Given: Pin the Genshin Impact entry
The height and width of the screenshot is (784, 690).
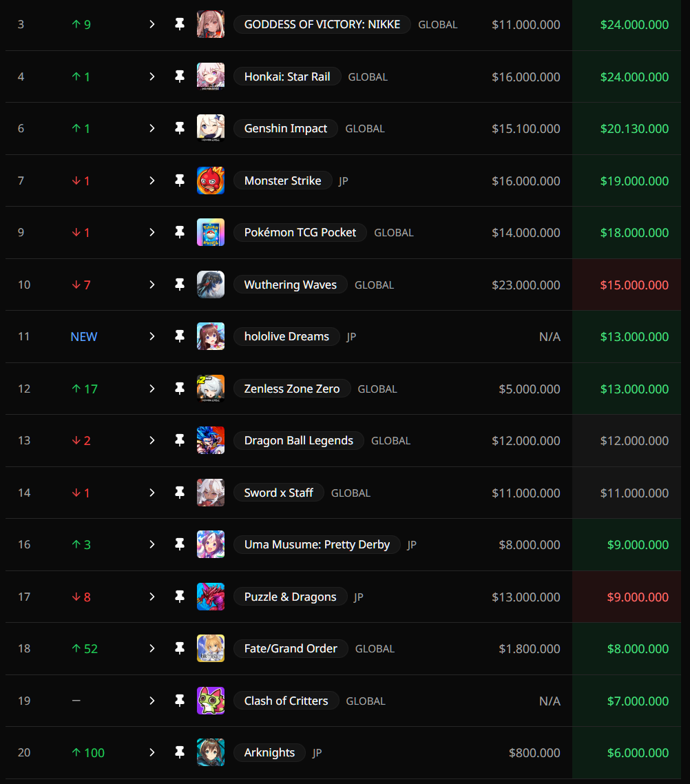Looking at the screenshot, I should coord(180,129).
